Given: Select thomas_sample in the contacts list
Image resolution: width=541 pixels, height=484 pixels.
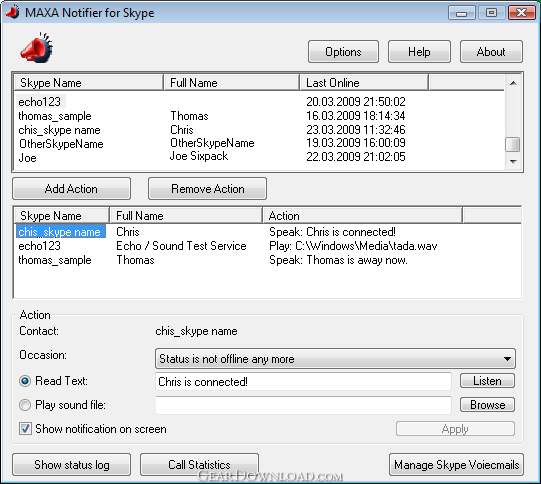Looking at the screenshot, I should [x=55, y=116].
